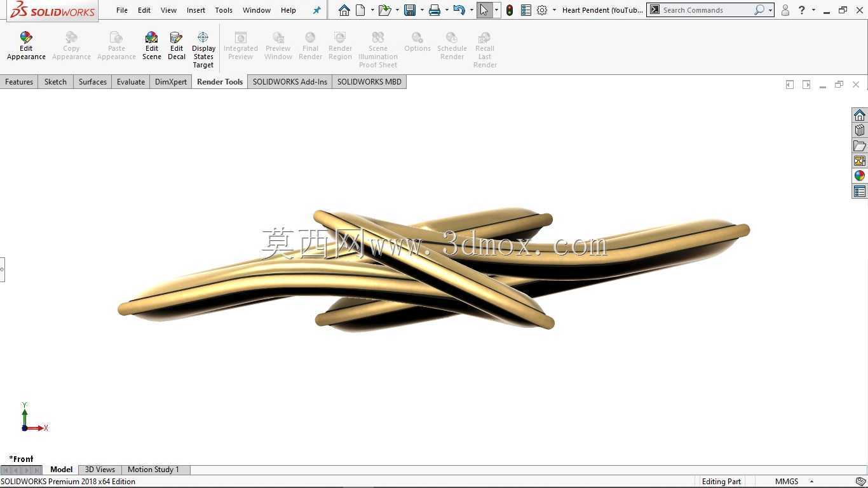Open the Options gear icon
The height and width of the screenshot is (488, 868).
click(542, 10)
